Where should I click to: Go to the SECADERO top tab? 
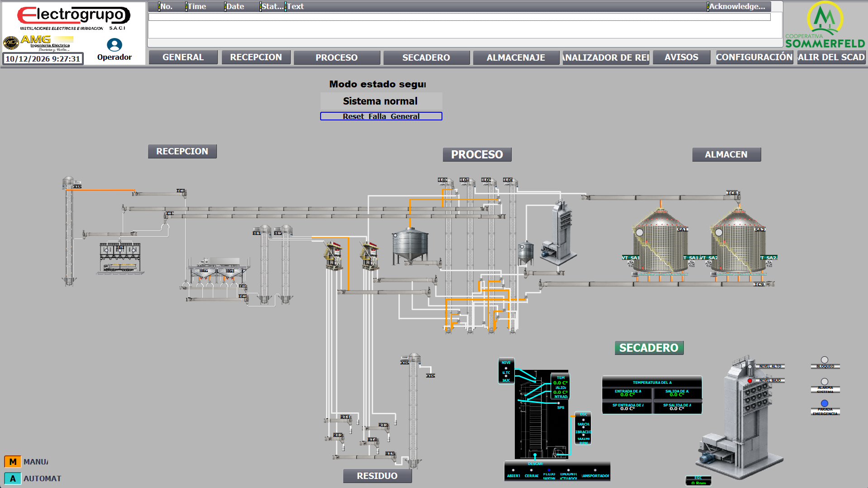coord(426,57)
